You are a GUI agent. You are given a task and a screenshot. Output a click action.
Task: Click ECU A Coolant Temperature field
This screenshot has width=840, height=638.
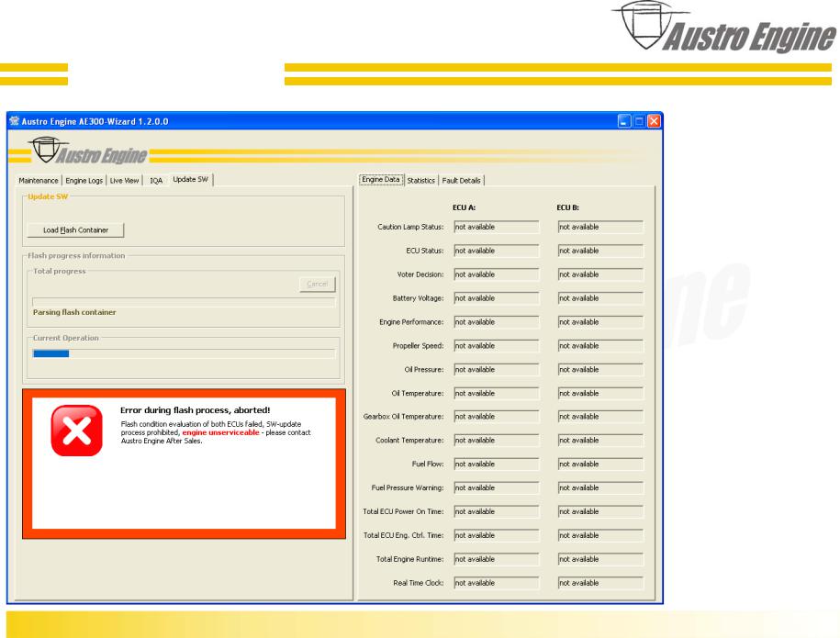(x=496, y=441)
